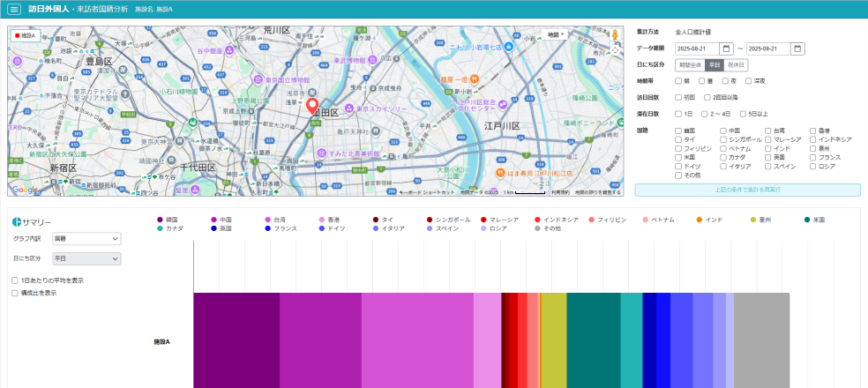Image resolution: width=868 pixels, height=388 pixels.
Task: Open the 地図 map type dropdown
Action: coord(555,34)
